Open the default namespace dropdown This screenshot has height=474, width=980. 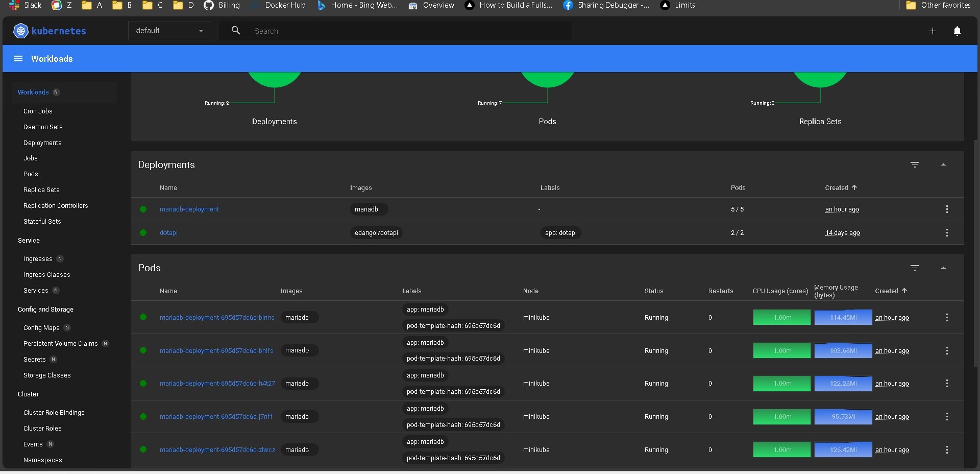[x=169, y=31]
